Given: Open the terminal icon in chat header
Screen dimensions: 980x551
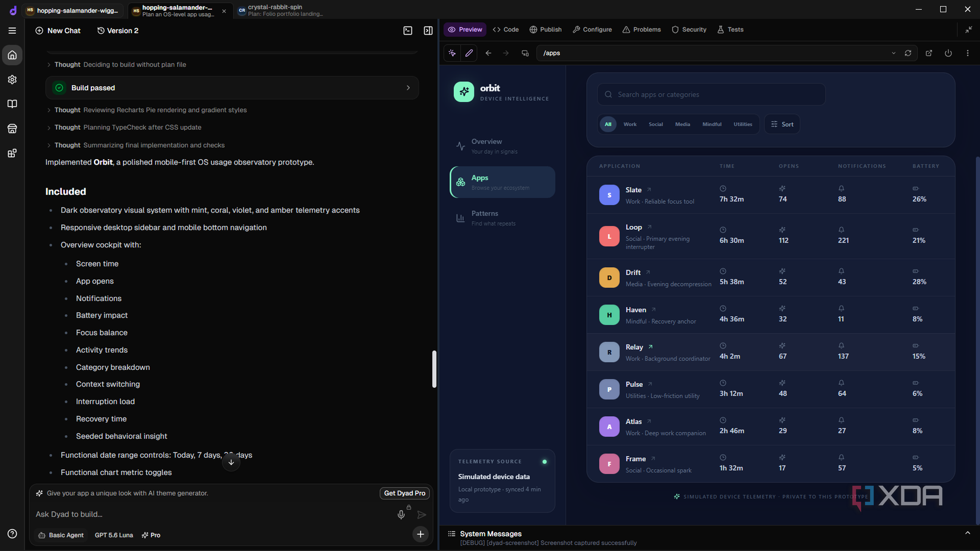Looking at the screenshot, I should click(x=408, y=30).
